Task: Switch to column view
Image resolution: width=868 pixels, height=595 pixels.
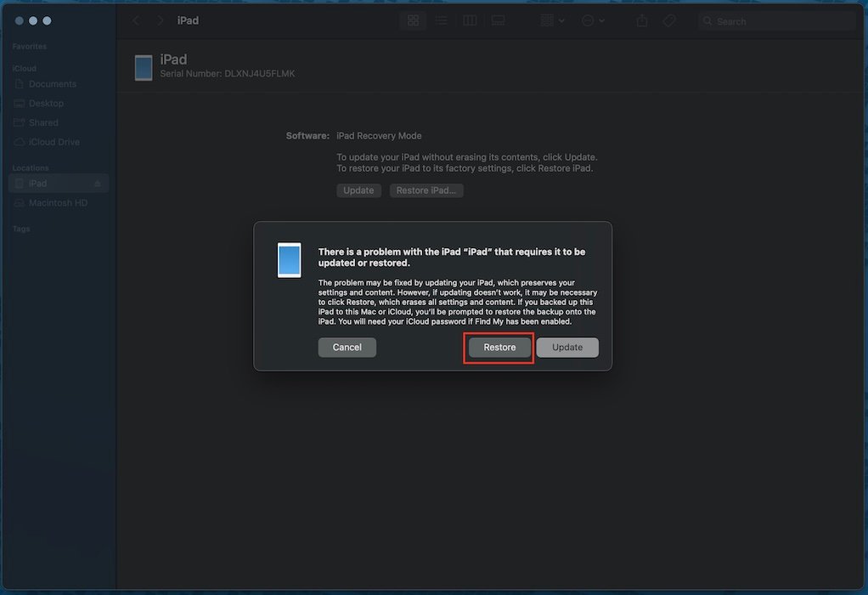Action: pos(470,20)
